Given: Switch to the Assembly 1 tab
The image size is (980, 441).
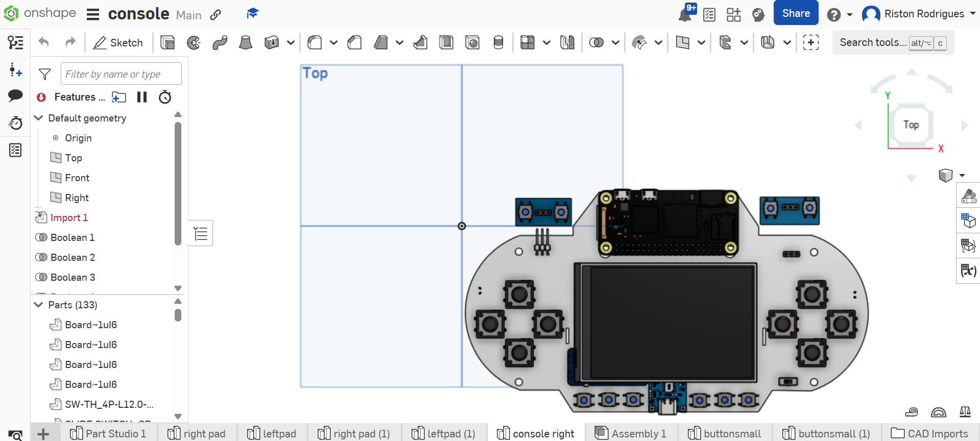Looking at the screenshot, I should [x=632, y=433].
